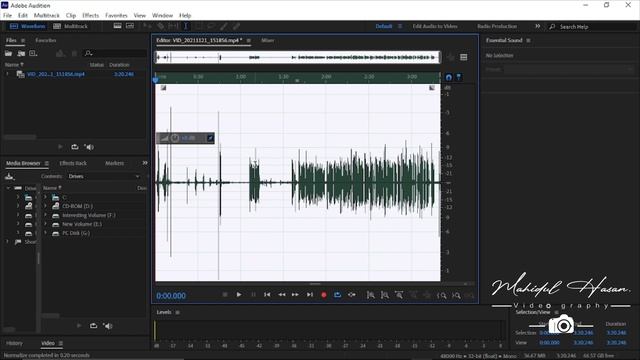Collapse the Drives tree node

(8, 188)
